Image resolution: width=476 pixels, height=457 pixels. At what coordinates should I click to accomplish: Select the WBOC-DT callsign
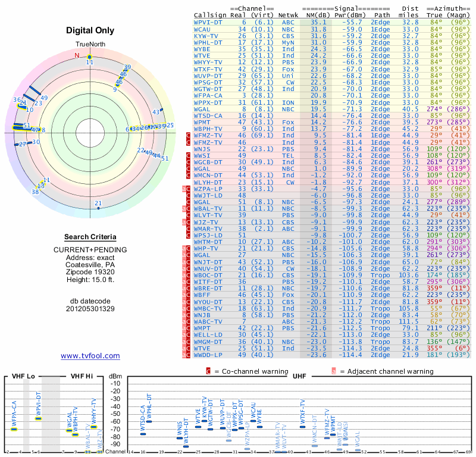208,275
